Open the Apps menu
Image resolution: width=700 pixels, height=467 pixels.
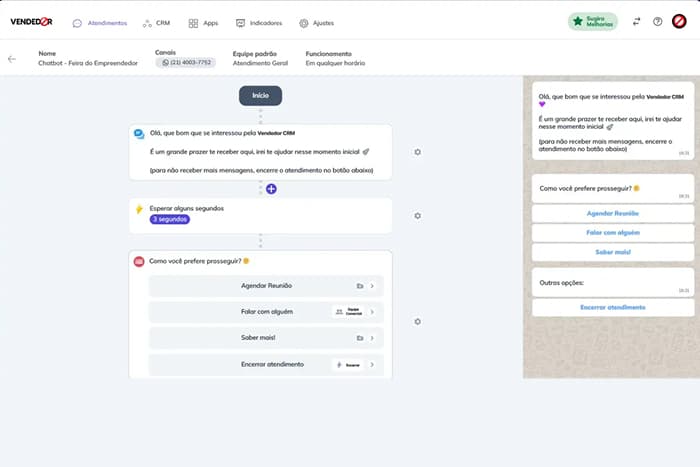click(203, 23)
